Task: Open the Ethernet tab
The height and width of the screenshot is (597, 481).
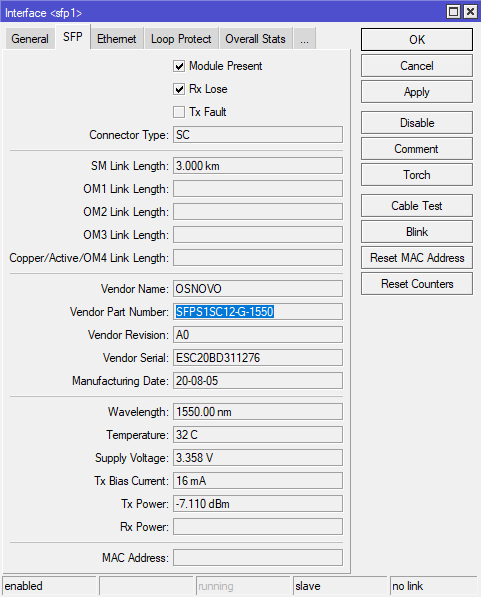Action: tap(117, 38)
